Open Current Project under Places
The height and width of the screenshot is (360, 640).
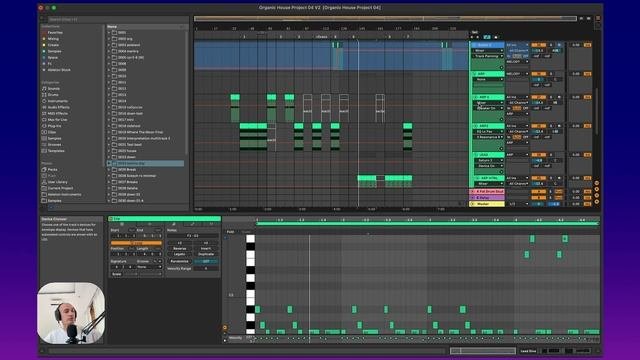click(x=60, y=188)
